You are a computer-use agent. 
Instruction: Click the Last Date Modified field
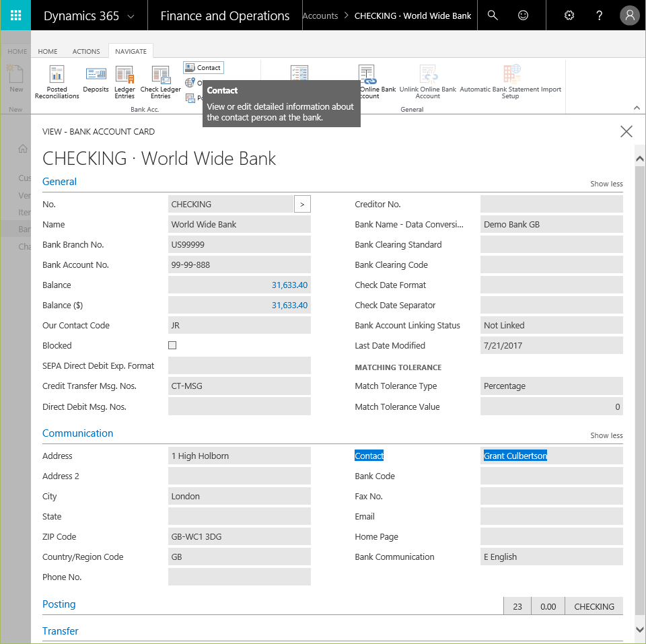pos(552,346)
